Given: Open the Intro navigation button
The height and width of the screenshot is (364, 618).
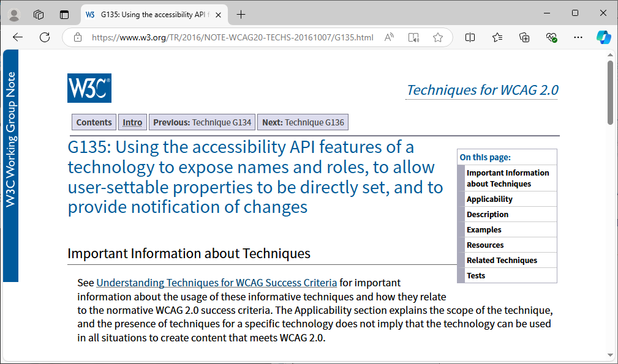Looking at the screenshot, I should pos(132,122).
